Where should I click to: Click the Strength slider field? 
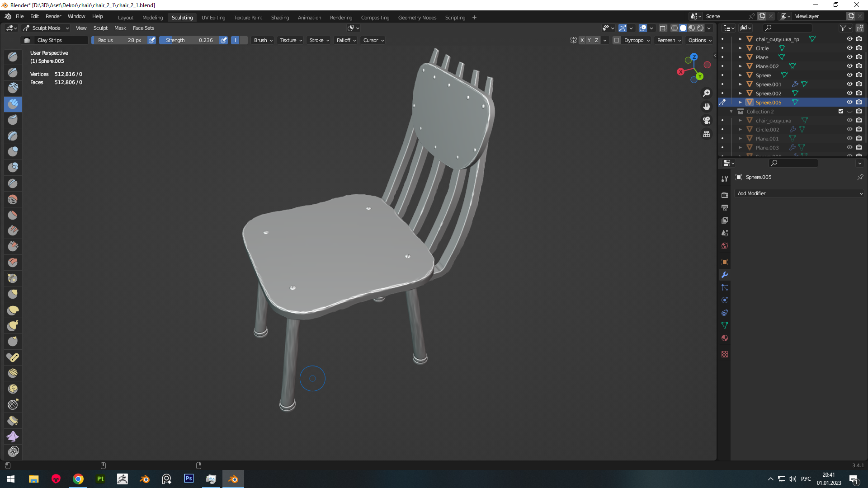click(190, 40)
